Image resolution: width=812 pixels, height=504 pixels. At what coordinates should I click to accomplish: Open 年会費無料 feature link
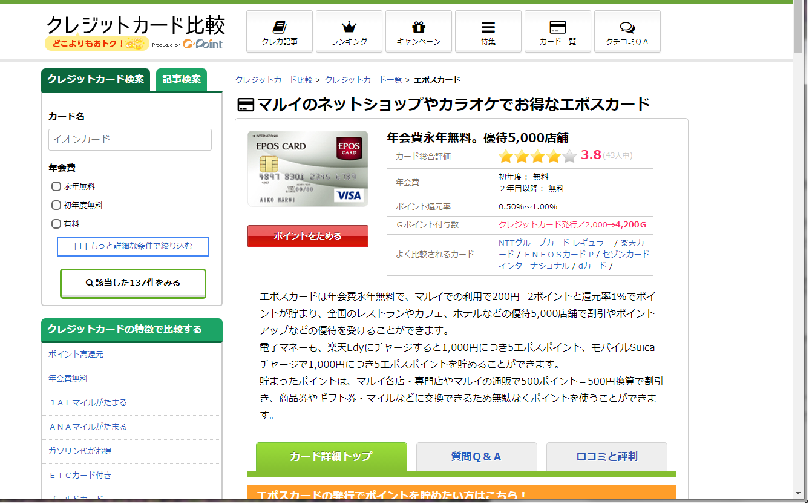[68, 378]
